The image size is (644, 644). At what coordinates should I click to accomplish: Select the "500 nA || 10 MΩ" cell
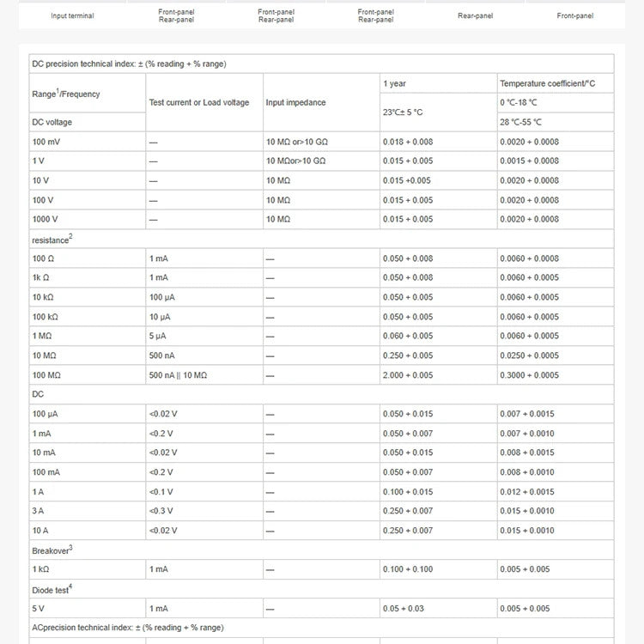178,375
